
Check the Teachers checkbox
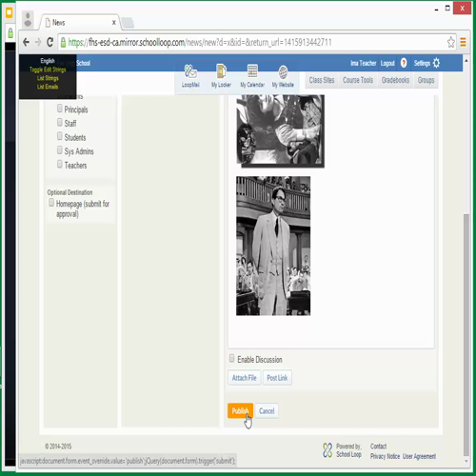point(60,164)
